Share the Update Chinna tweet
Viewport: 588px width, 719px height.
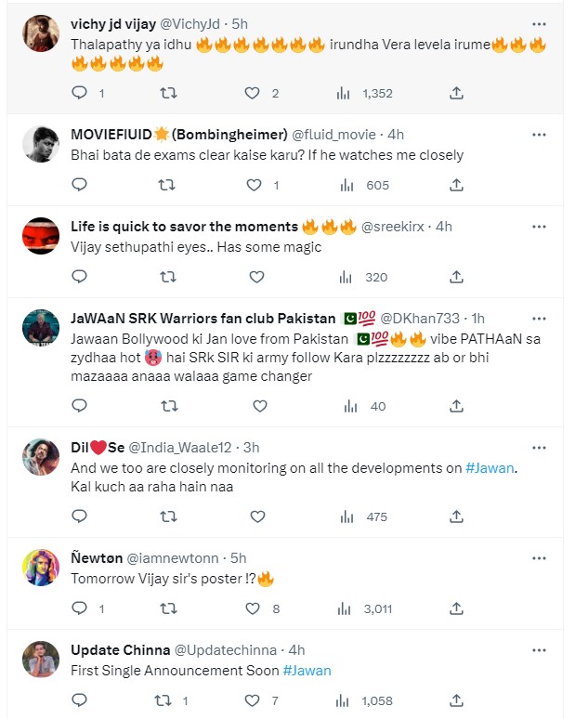point(456,700)
